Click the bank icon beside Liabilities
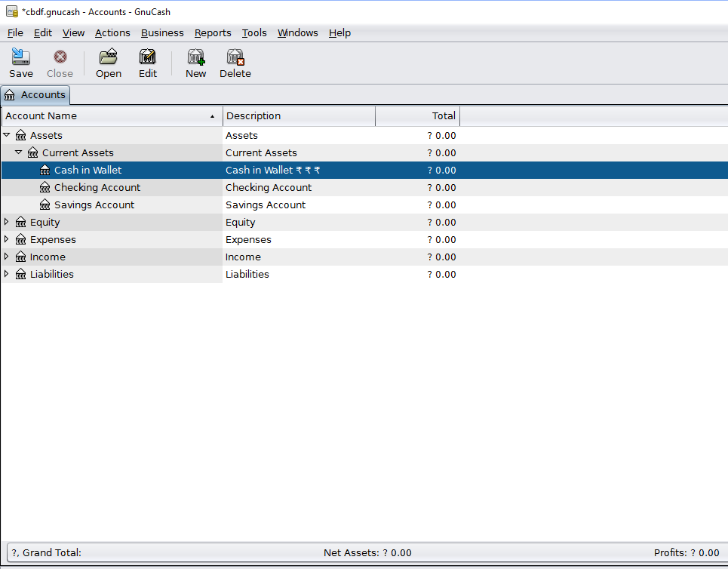 pos(21,274)
